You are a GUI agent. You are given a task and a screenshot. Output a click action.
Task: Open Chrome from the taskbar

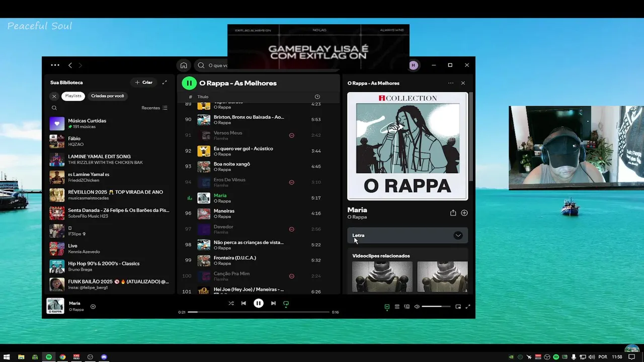[62, 357]
